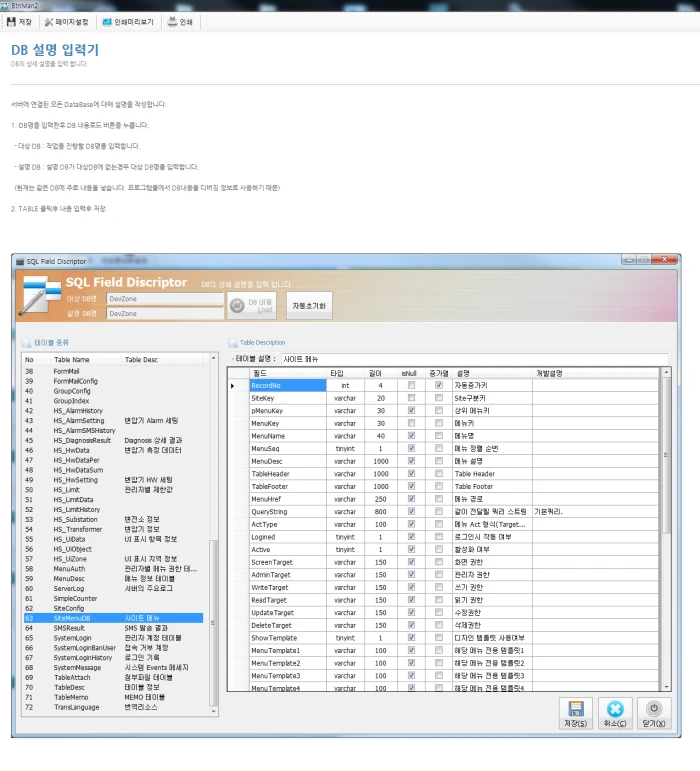Click the 기본쿼리 developer description cell
The image size is (700, 771).
[x=595, y=512]
